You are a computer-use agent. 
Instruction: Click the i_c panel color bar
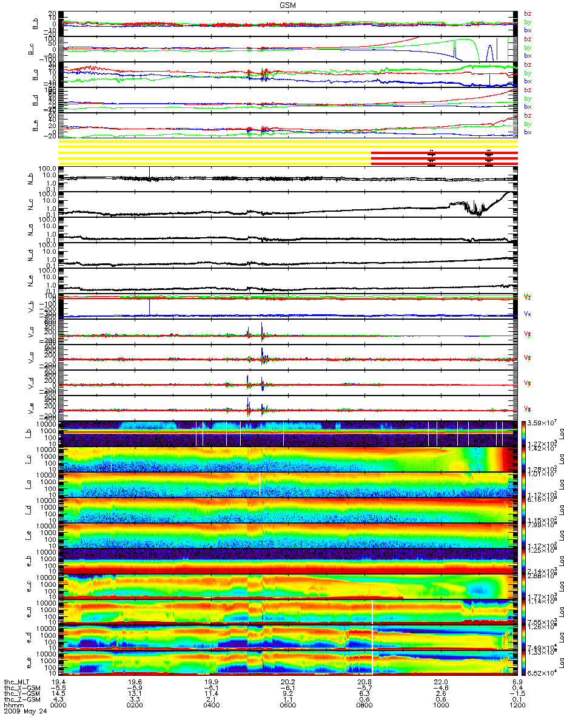[x=525, y=459]
